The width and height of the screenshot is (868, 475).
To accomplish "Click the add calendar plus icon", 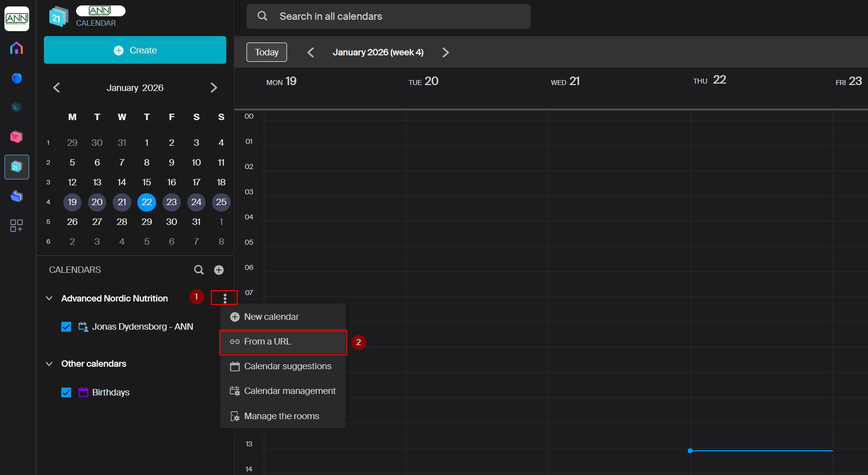I will click(x=219, y=270).
